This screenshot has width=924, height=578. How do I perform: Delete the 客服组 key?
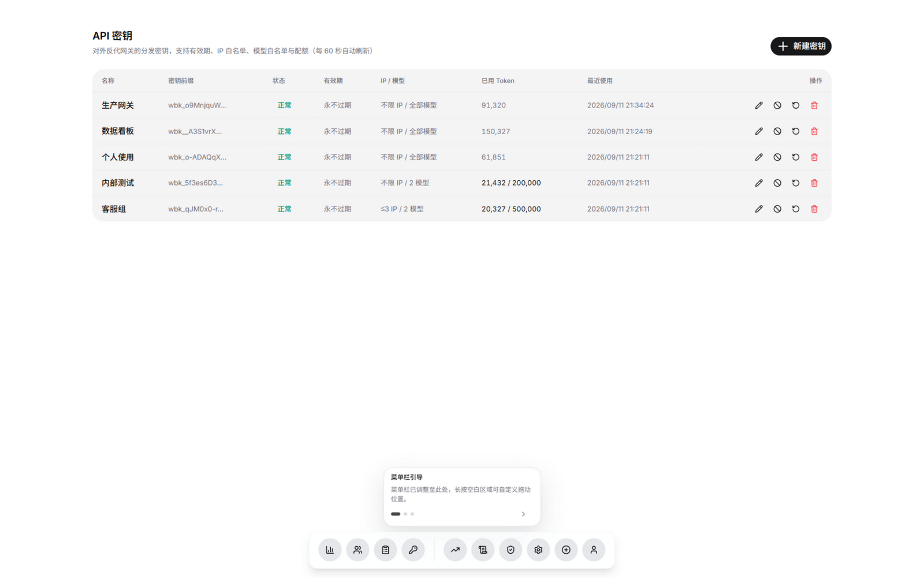[x=814, y=209]
